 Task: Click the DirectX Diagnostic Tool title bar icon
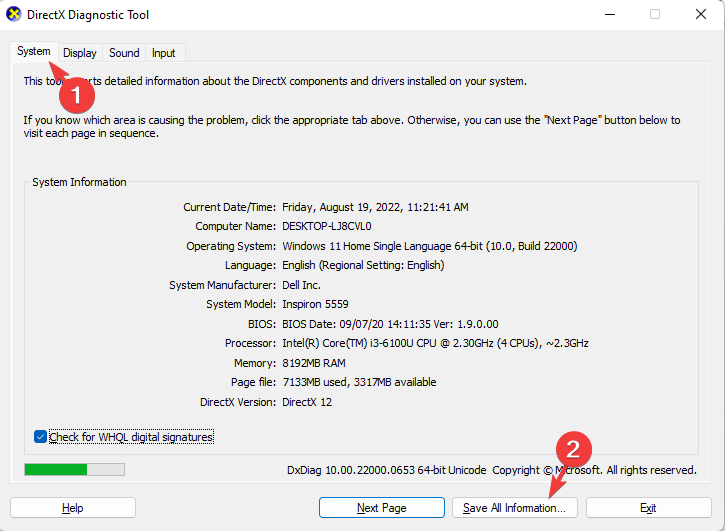pyautogui.click(x=14, y=14)
